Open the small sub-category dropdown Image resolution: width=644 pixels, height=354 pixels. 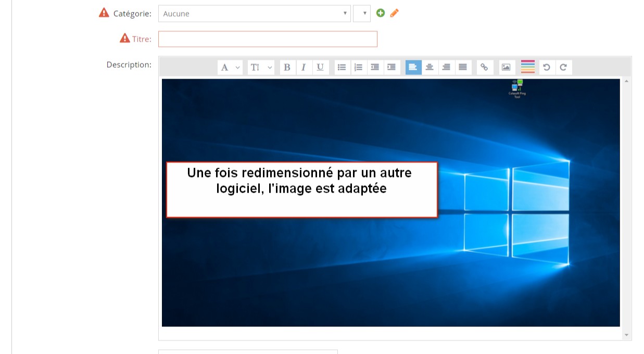362,14
